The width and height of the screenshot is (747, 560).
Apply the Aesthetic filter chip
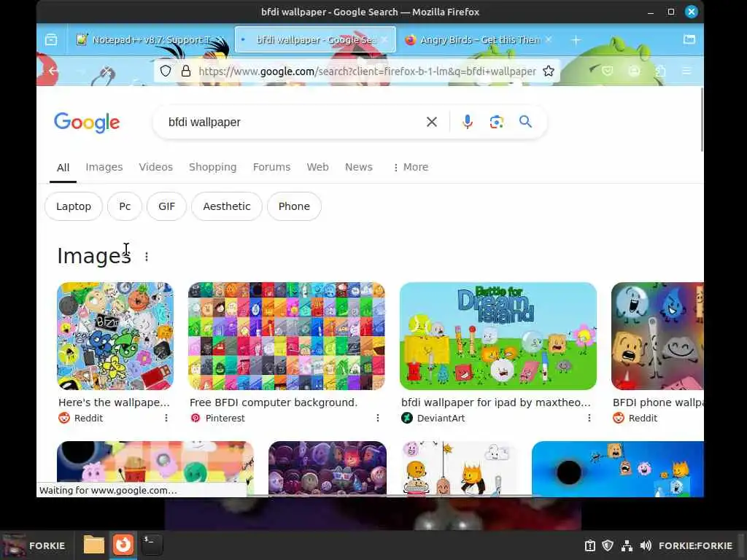tap(227, 206)
